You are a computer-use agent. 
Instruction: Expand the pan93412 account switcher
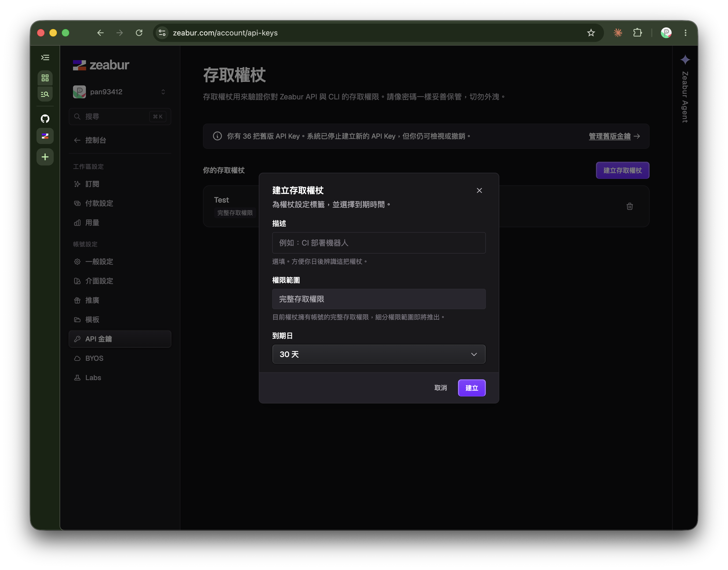click(120, 92)
